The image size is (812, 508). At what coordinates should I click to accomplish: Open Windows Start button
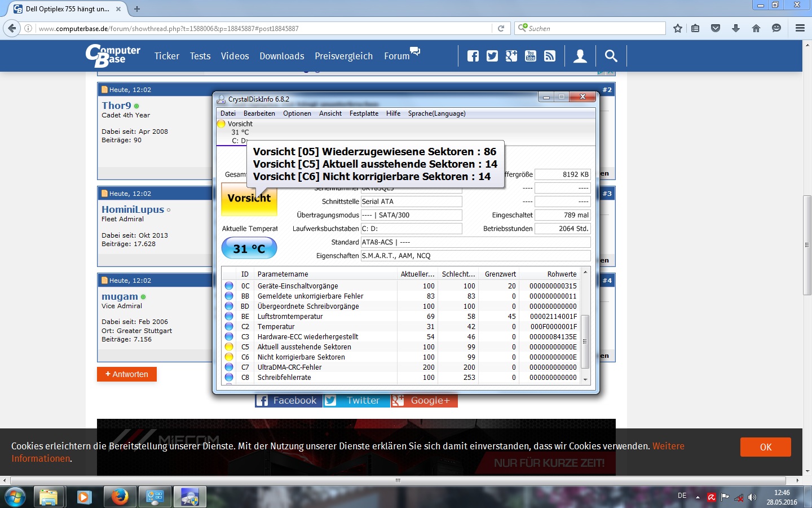pos(15,497)
